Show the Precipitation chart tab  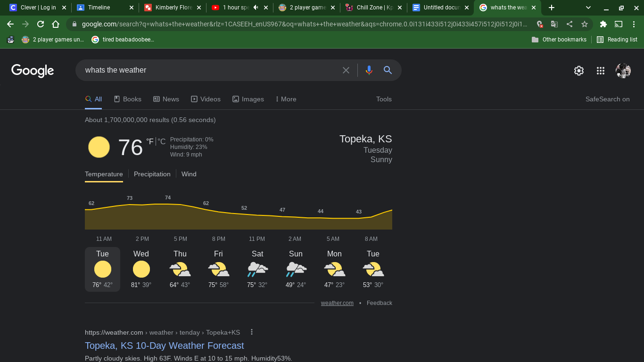pos(152,174)
